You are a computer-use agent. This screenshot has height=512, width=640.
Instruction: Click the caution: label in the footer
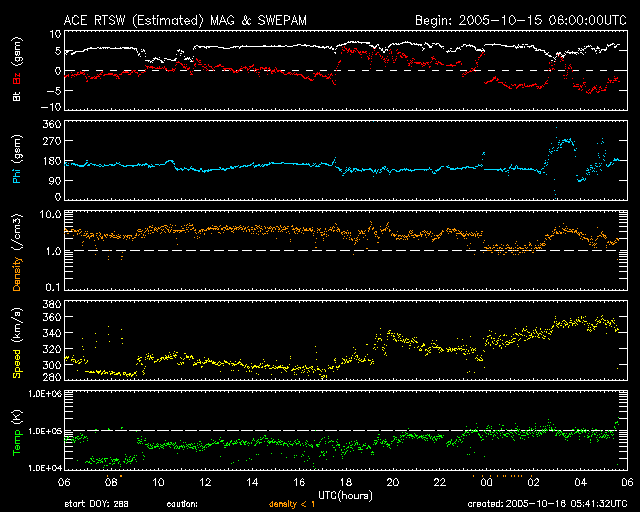click(x=182, y=504)
